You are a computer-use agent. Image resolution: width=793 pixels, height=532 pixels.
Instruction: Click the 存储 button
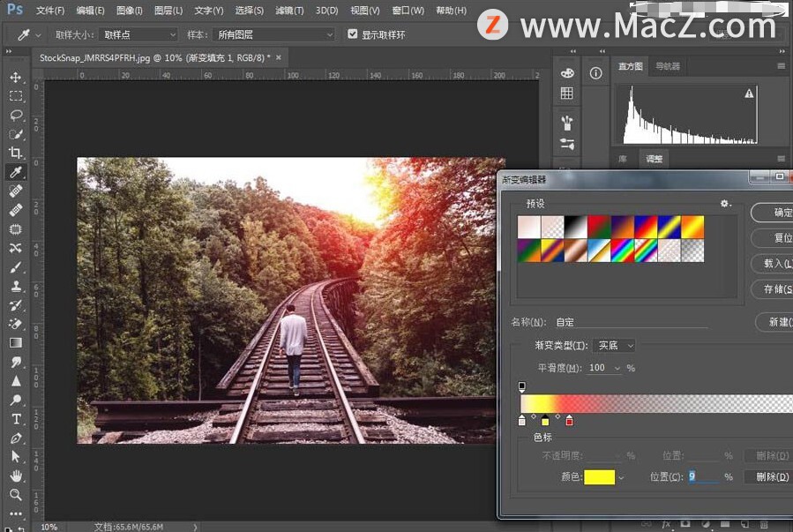pos(773,288)
